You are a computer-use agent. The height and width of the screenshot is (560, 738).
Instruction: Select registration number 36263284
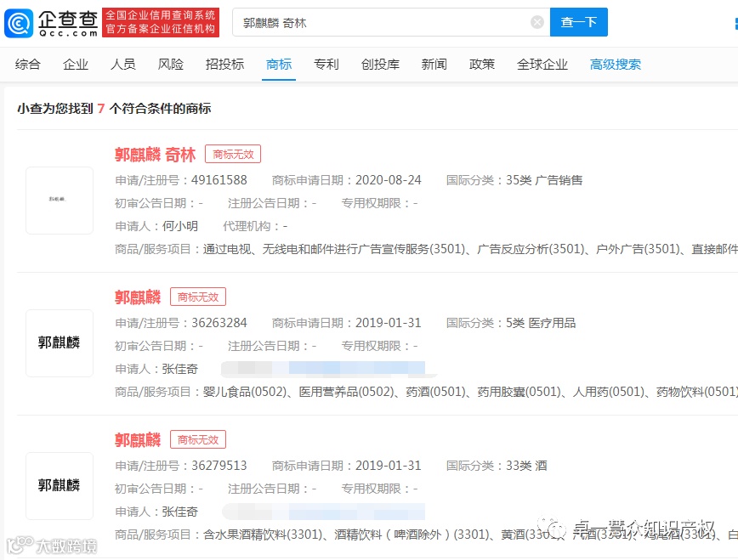click(x=219, y=323)
